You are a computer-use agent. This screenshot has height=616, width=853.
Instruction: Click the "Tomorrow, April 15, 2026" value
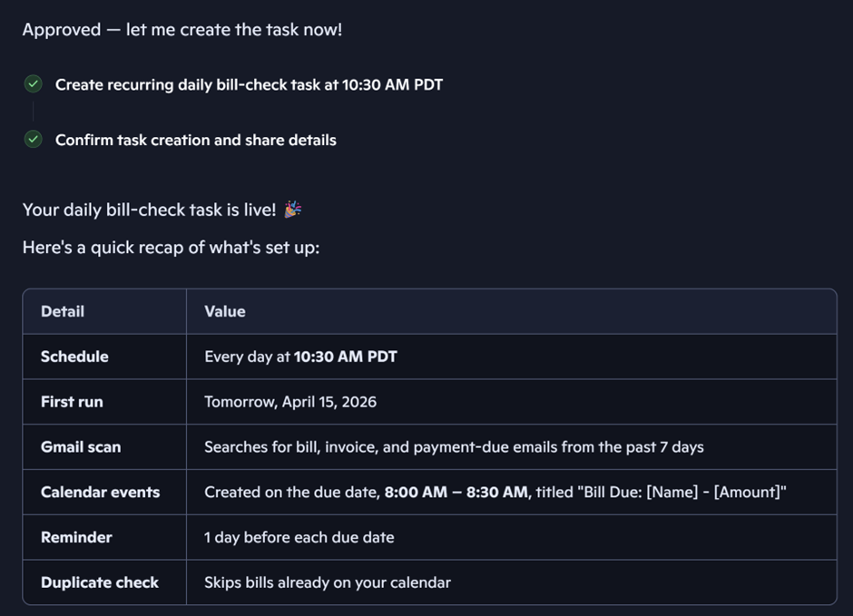tap(290, 402)
